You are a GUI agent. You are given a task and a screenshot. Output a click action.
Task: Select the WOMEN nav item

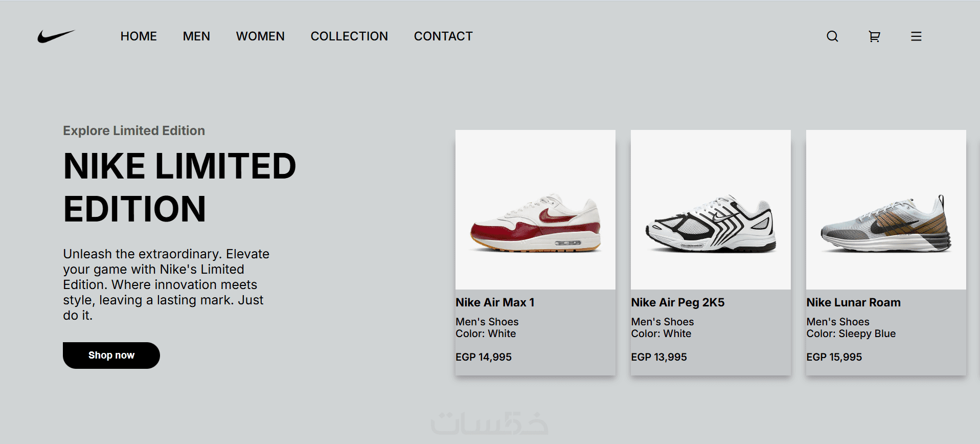(260, 36)
